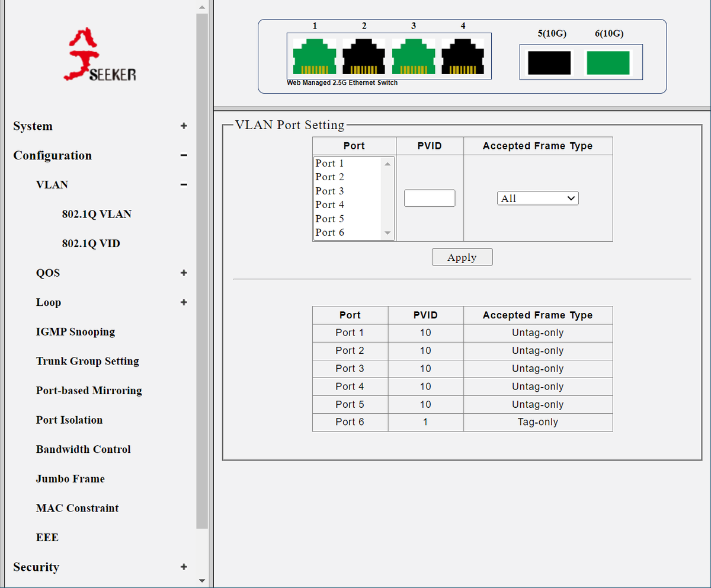The image size is (711, 588).
Task: Click the 5(10G) port label
Action: [x=552, y=34]
